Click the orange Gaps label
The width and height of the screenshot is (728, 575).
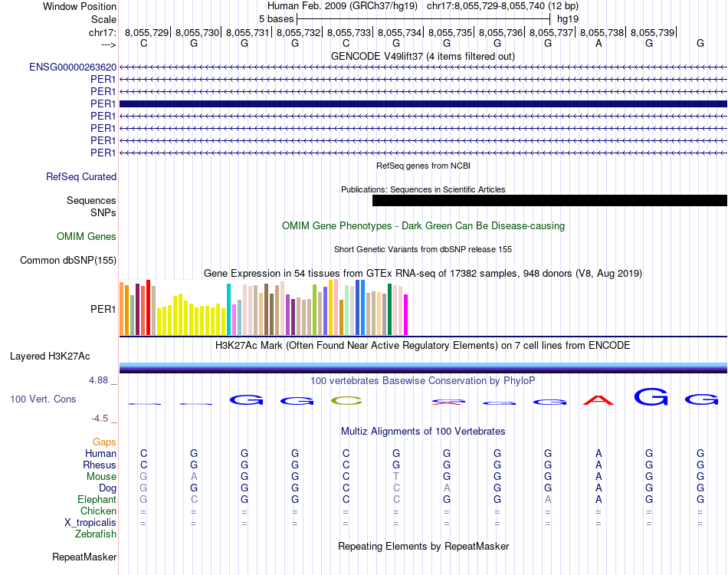click(x=104, y=442)
